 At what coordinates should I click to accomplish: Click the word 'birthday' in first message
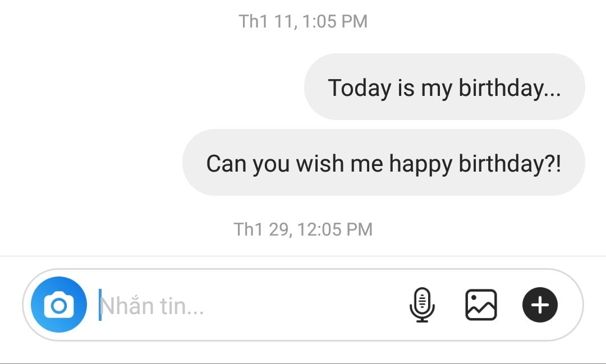click(x=501, y=88)
